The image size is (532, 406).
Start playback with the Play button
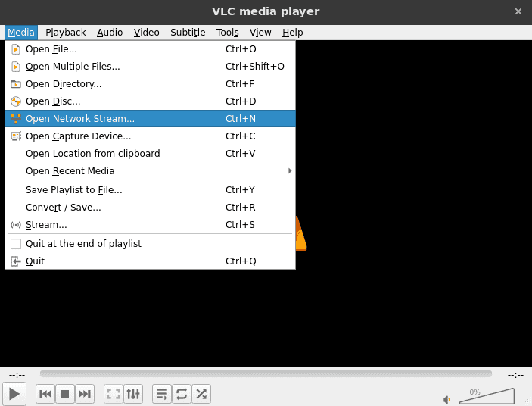tap(14, 394)
